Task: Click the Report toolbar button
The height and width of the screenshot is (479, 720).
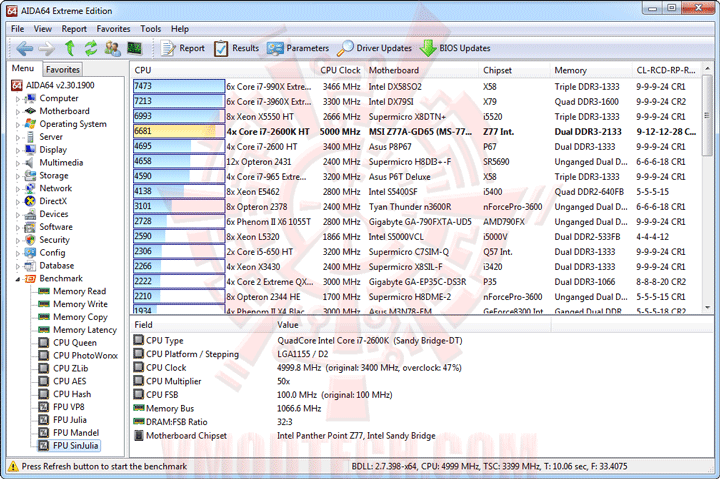Action: (x=182, y=48)
